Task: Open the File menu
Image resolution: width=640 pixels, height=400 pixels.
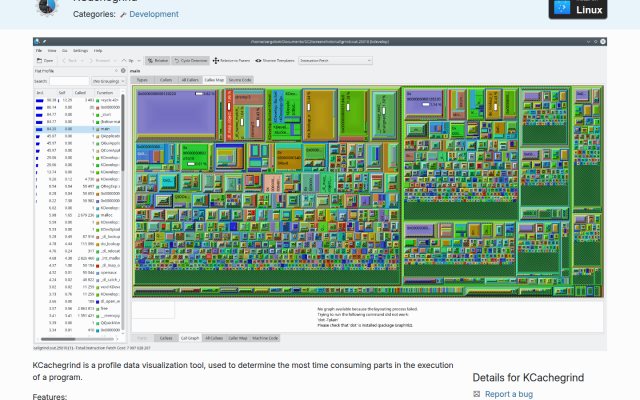Action: click(39, 51)
